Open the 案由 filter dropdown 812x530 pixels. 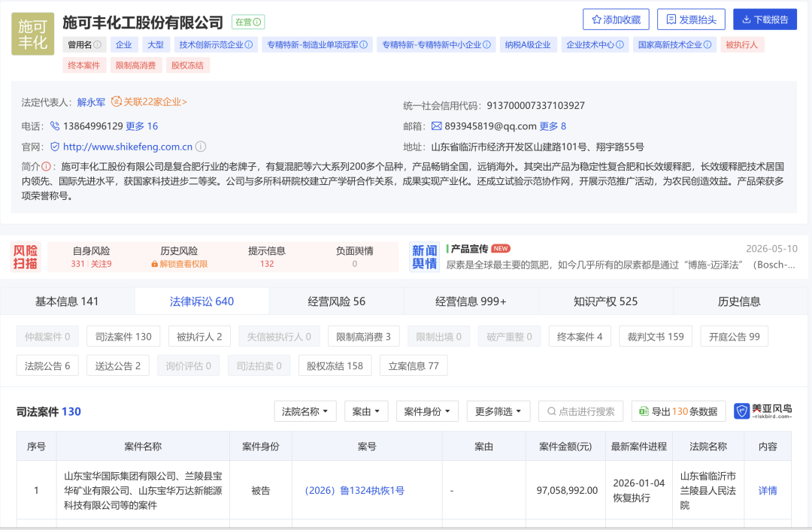pos(366,411)
